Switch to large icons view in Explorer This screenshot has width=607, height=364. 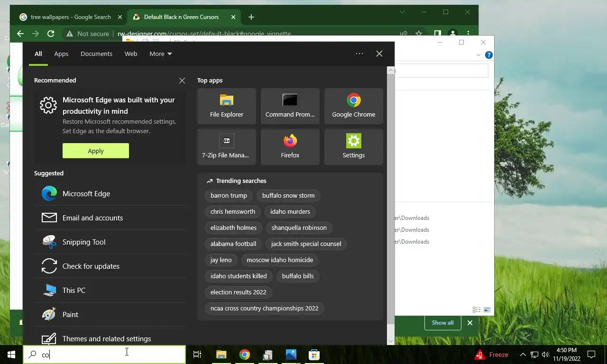487,310
